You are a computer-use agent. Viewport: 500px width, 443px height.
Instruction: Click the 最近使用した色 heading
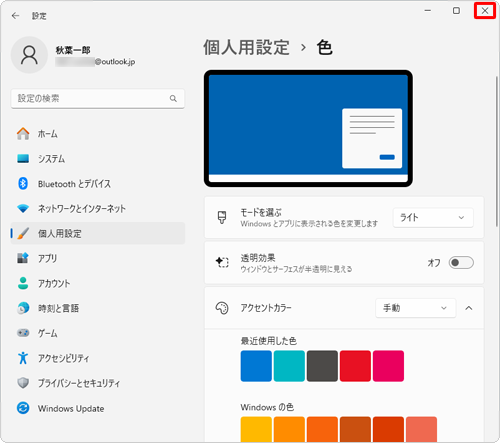(269, 341)
